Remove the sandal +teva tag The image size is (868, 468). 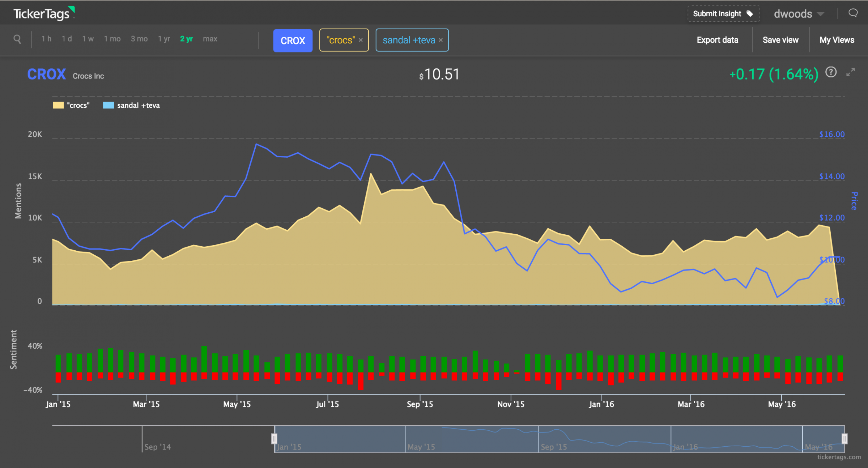click(441, 40)
